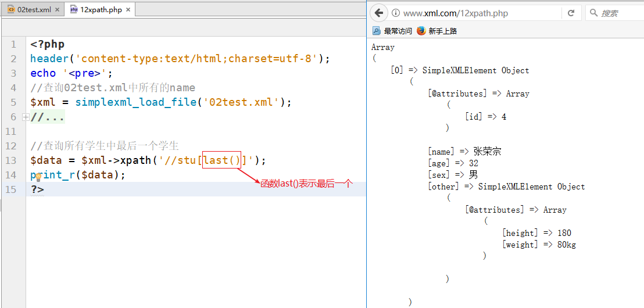The height and width of the screenshot is (308, 644).
Task: Click the PHP file icon on 12xpath.php tab
Action: click(x=74, y=10)
